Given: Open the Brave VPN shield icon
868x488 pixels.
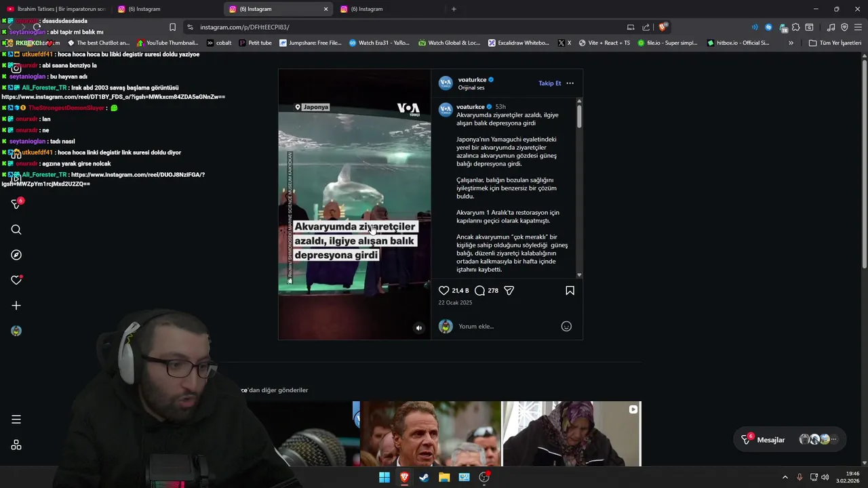Looking at the screenshot, I should pyautogui.click(x=844, y=27).
